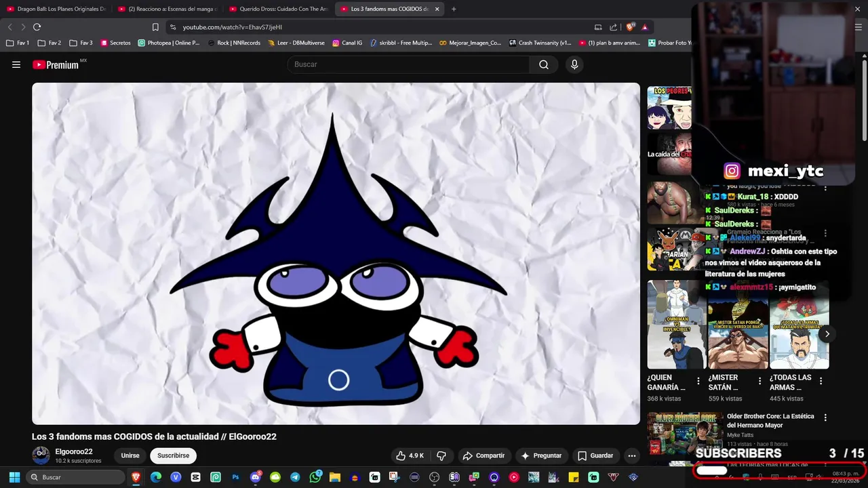This screenshot has width=868, height=488.
Task: Open options for ¿TODAS LAS ARMAS video
Action: (x=821, y=382)
